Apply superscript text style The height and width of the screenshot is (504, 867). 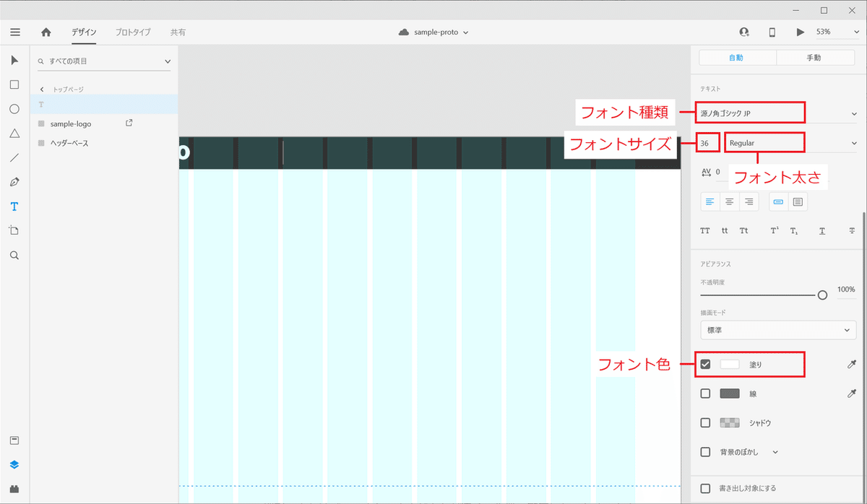(x=775, y=231)
